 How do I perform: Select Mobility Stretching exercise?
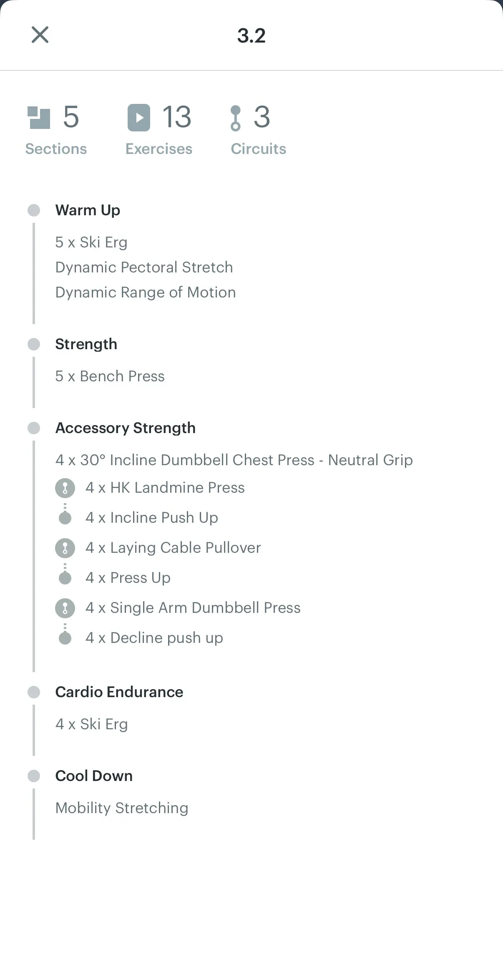coord(122,808)
